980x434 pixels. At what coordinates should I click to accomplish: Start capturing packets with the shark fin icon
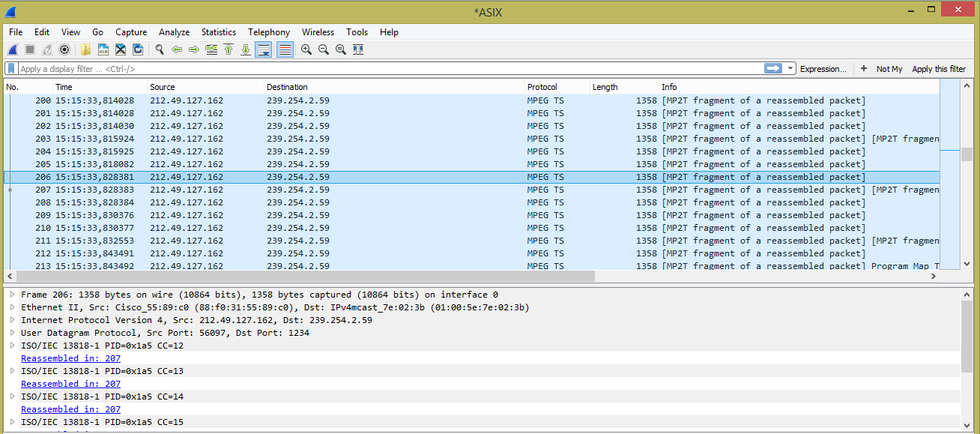coord(13,49)
